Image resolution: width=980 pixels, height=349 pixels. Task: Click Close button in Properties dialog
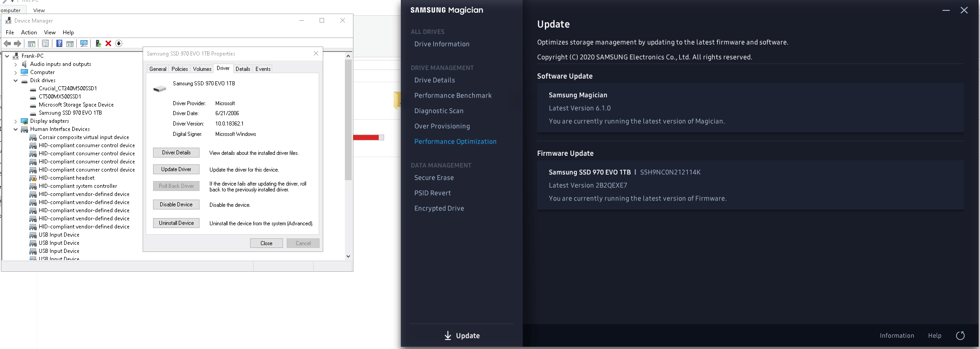coord(266,243)
